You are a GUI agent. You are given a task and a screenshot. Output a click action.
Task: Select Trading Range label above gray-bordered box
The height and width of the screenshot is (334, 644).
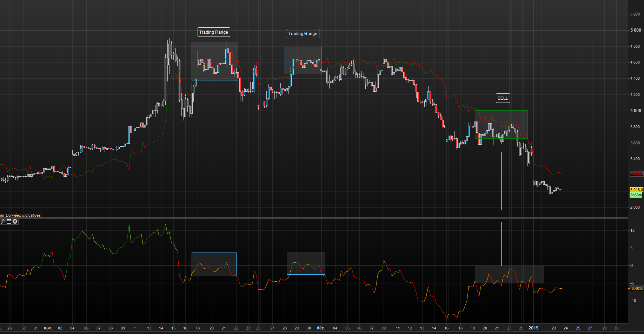click(303, 34)
